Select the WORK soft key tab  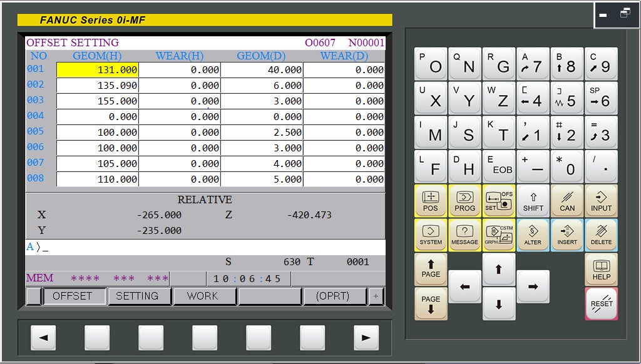point(205,296)
